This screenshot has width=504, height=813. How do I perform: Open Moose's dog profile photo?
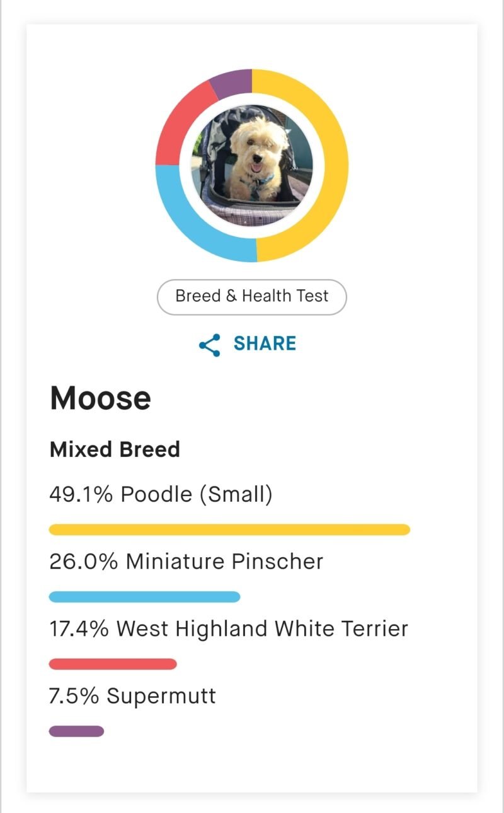pos(252,165)
